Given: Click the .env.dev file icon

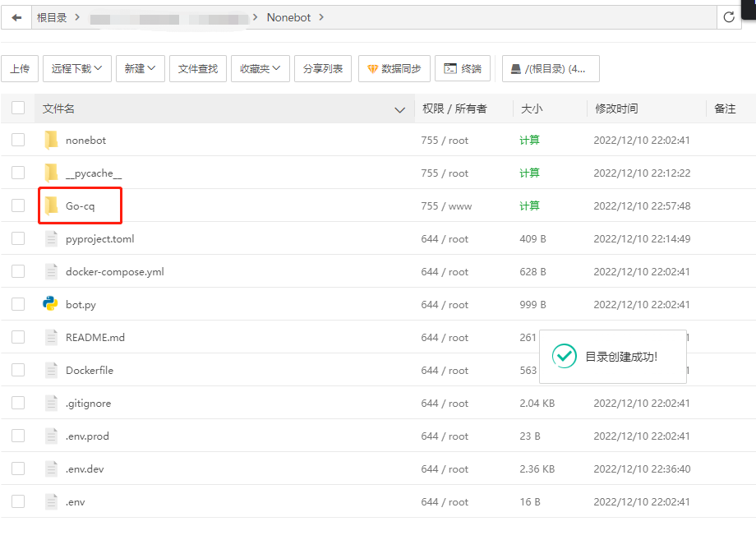Looking at the screenshot, I should click(51, 468).
